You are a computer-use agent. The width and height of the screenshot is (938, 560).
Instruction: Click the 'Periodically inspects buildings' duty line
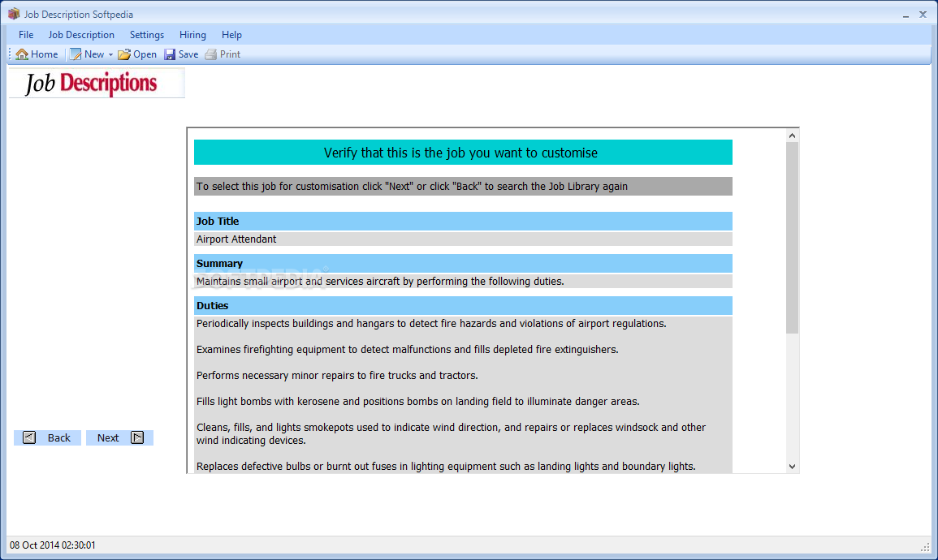pos(431,323)
